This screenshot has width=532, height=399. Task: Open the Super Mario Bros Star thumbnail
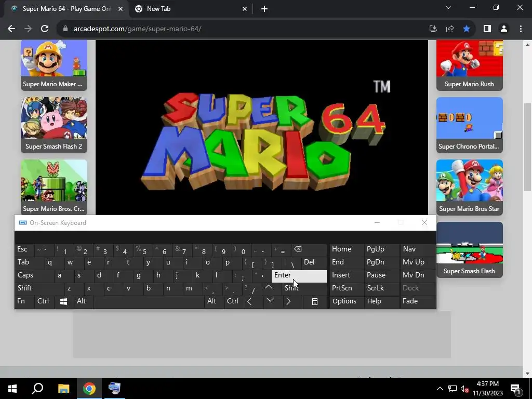coord(470,187)
